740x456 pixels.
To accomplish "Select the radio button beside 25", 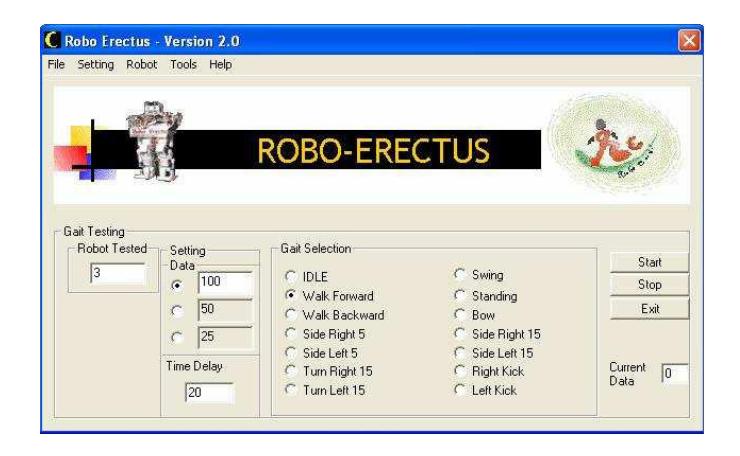I will (177, 337).
